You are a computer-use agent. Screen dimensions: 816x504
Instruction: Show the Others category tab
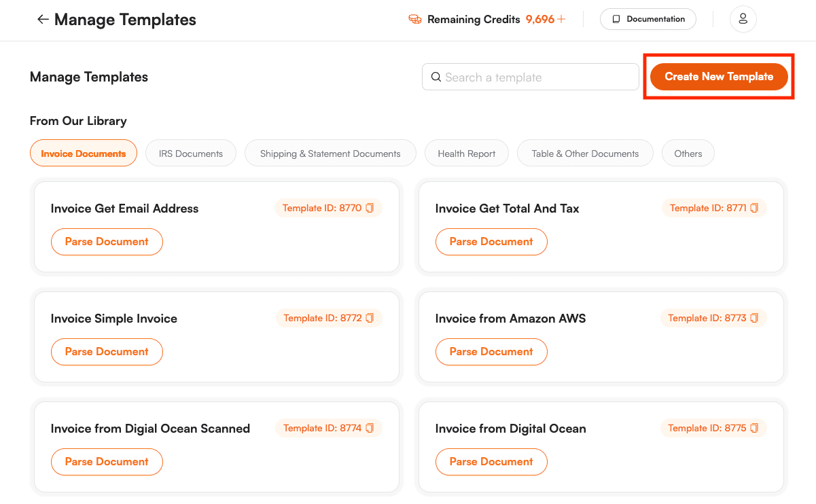pos(688,154)
